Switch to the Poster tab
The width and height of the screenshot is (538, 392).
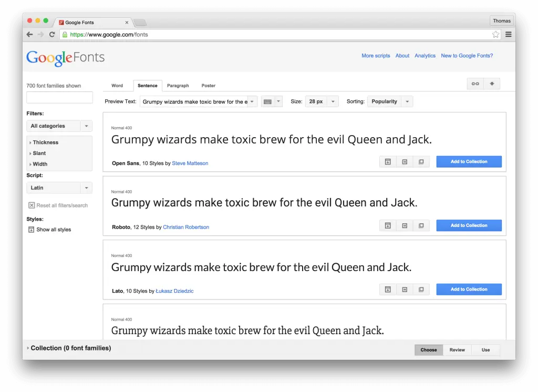point(208,85)
